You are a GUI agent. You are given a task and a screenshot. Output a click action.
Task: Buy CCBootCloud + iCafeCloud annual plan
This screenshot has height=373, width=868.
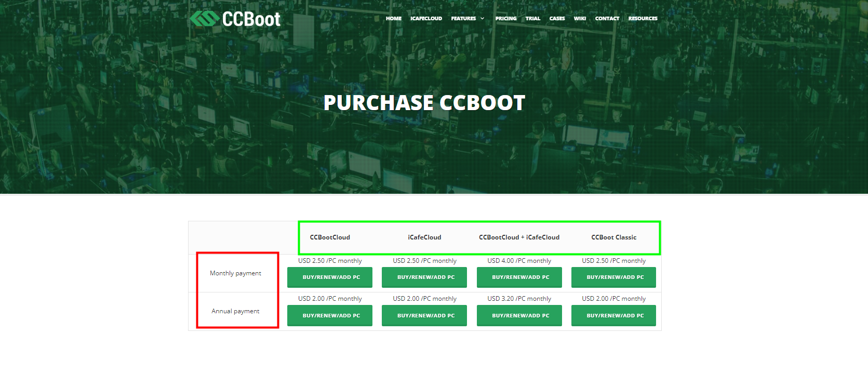coord(519,316)
